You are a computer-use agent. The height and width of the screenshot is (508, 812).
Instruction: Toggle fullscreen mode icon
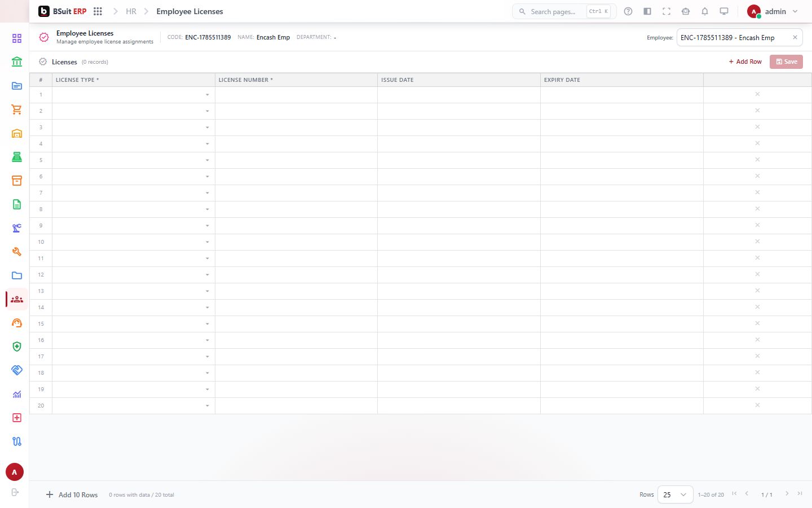667,11
